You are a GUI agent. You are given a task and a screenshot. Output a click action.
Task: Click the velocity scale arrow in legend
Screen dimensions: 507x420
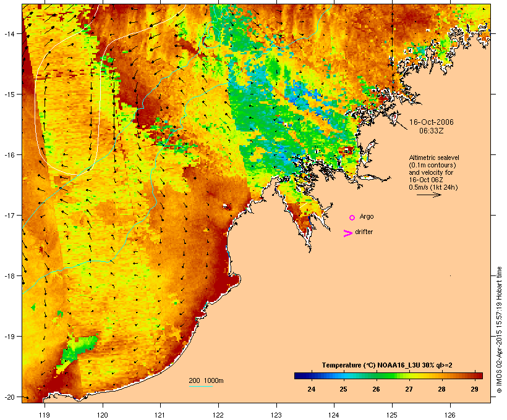428,195
